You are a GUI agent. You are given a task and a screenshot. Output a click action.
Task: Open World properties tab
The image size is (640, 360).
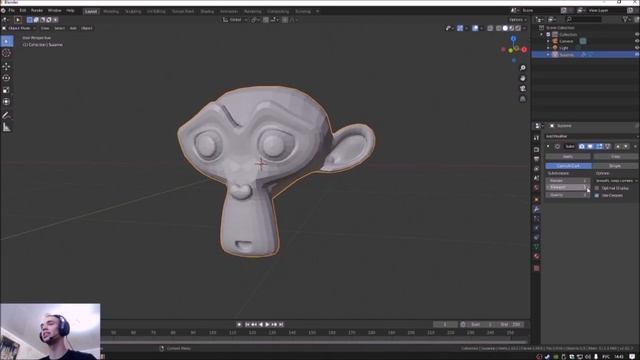click(x=536, y=188)
